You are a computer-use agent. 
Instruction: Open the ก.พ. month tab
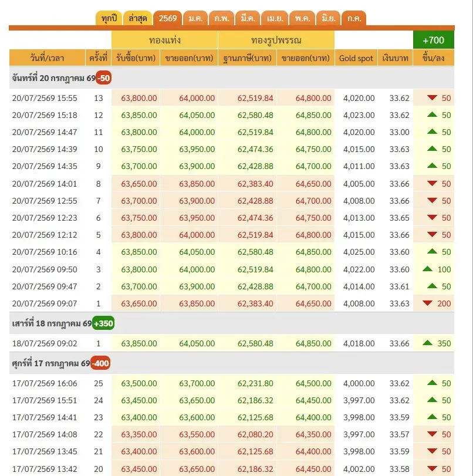click(x=222, y=18)
